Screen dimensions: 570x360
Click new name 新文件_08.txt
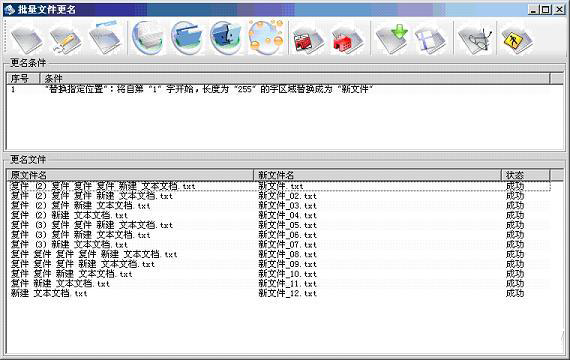coord(288,255)
